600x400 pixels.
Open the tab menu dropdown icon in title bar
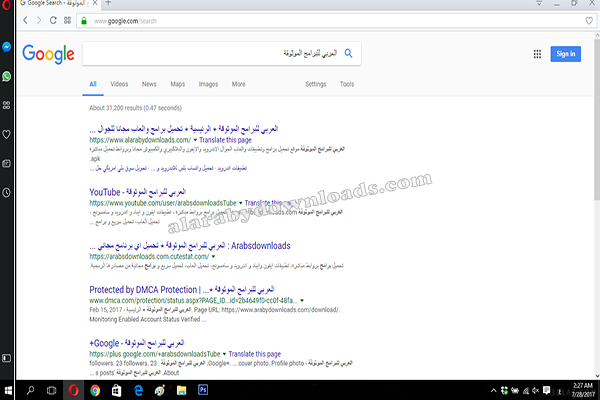click(x=539, y=3)
